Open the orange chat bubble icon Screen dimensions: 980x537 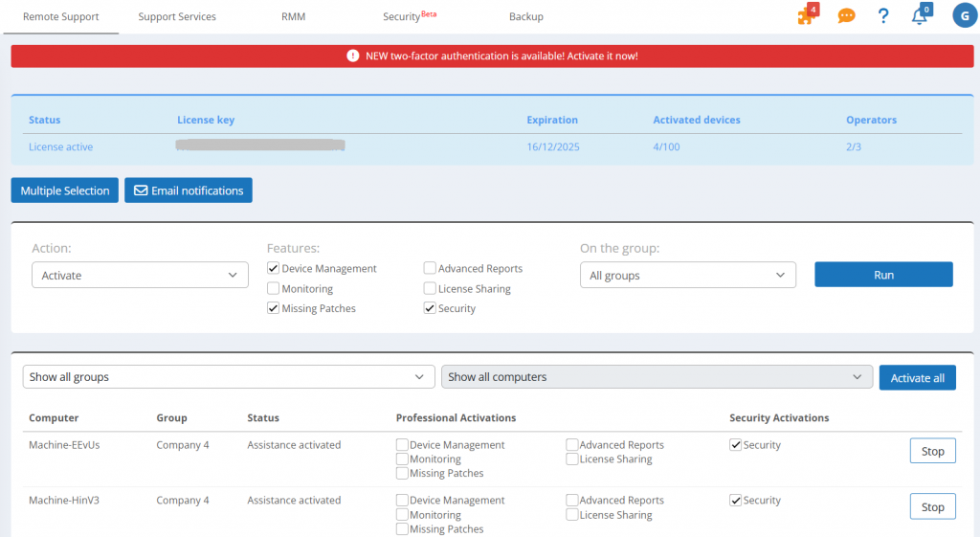click(846, 16)
